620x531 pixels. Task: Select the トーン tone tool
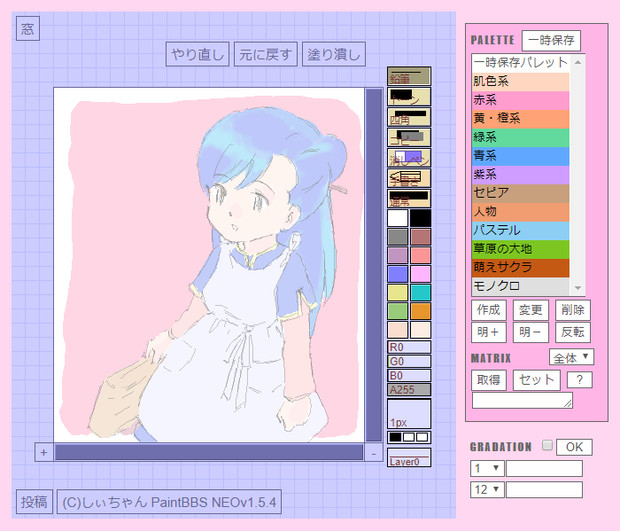(x=408, y=97)
